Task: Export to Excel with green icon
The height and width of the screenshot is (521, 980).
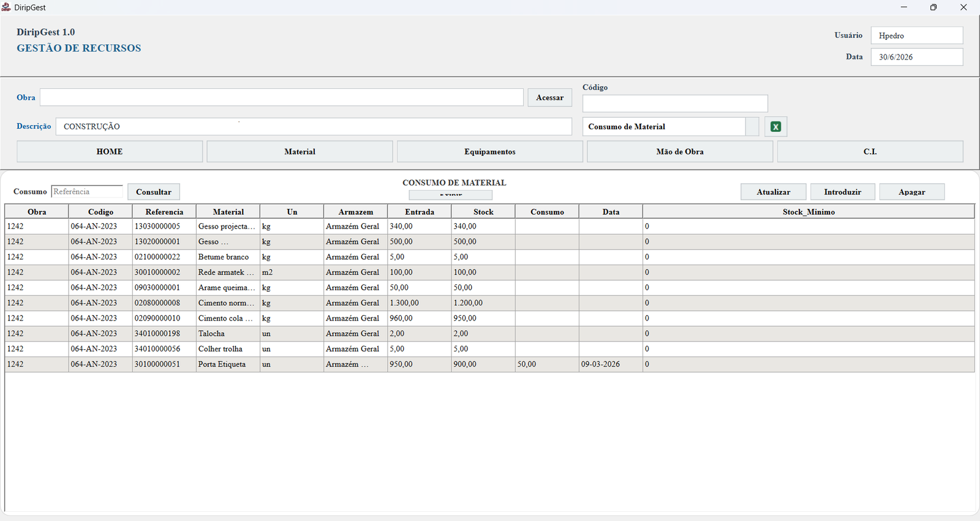Action: tap(775, 127)
